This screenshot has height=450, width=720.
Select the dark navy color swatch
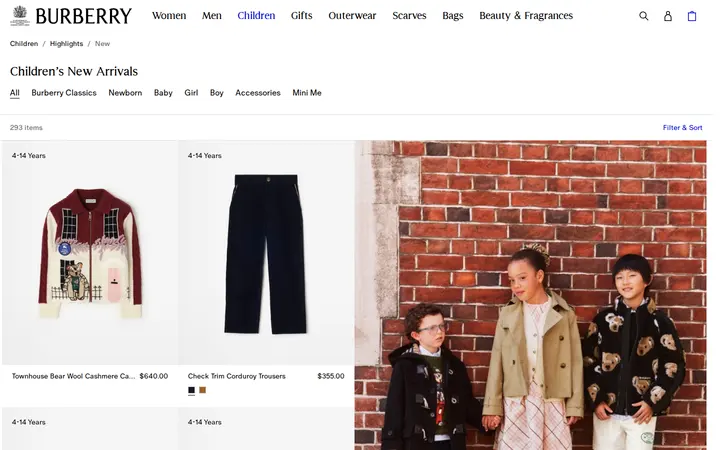tap(191, 390)
